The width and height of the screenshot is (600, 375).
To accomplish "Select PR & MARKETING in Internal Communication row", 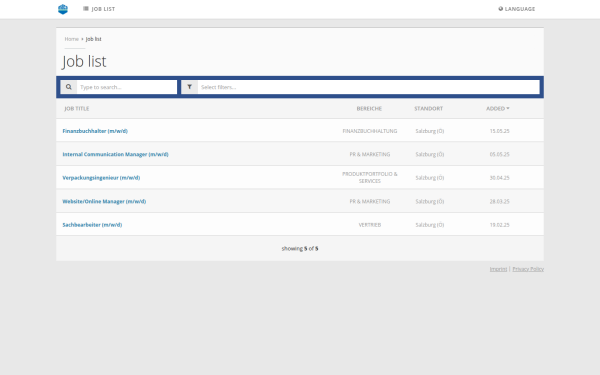I will [x=370, y=154].
